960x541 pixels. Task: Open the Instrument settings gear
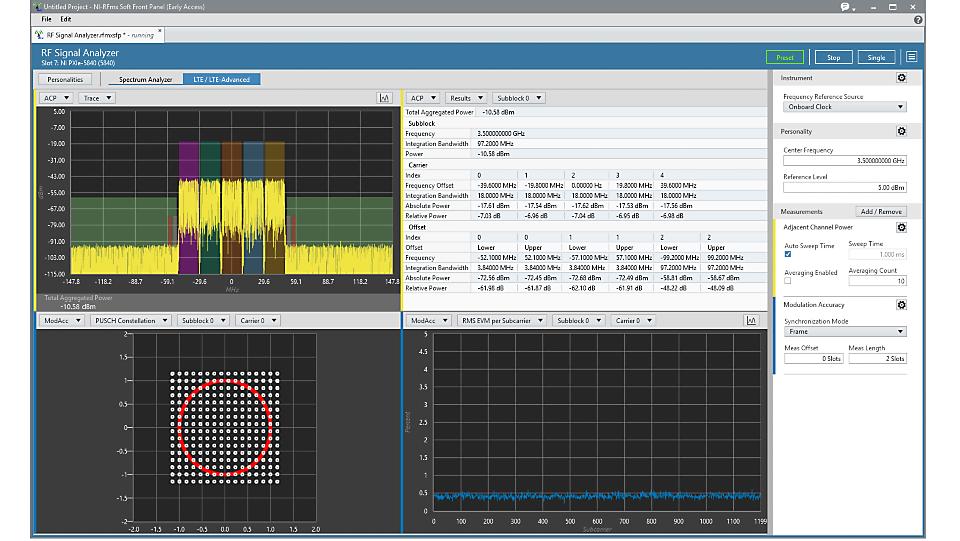(x=901, y=78)
